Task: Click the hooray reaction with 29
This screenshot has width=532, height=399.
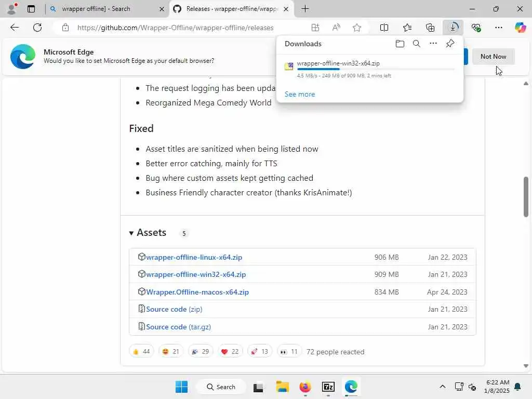Action: pyautogui.click(x=201, y=352)
